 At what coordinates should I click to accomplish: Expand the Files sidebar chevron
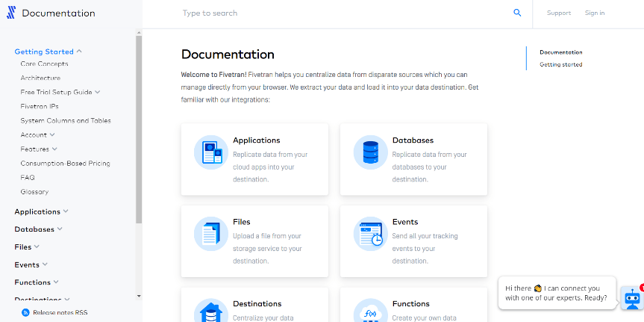click(x=37, y=247)
